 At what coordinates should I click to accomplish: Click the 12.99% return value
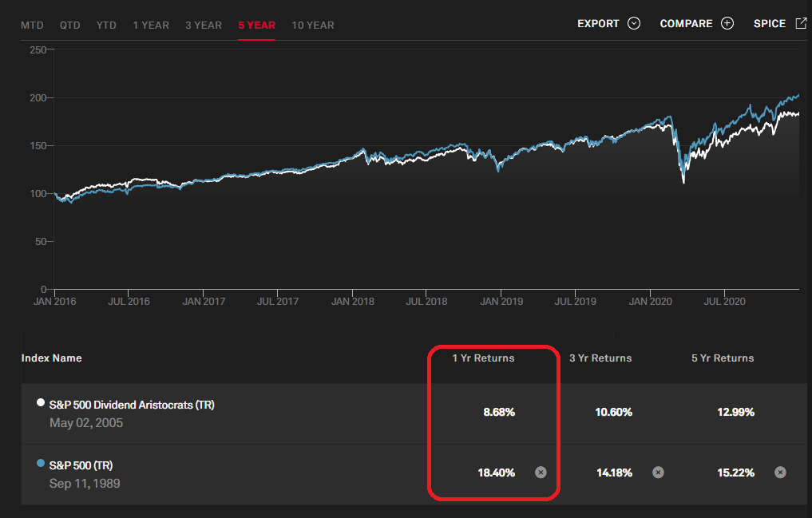(x=736, y=412)
